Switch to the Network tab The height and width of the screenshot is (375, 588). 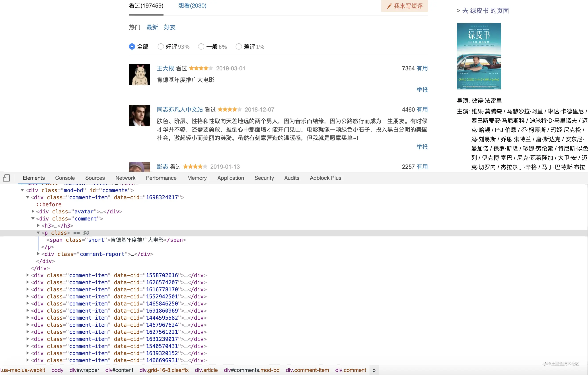pyautogui.click(x=126, y=178)
